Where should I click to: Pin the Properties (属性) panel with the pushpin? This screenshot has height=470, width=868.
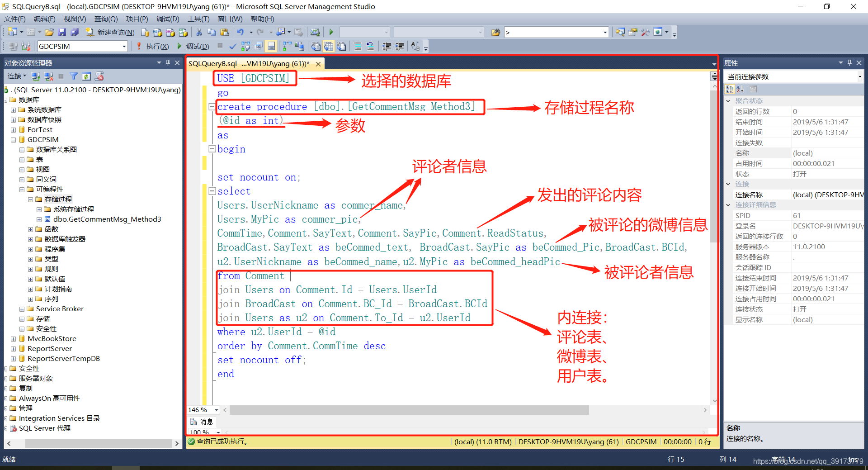tap(849, 63)
